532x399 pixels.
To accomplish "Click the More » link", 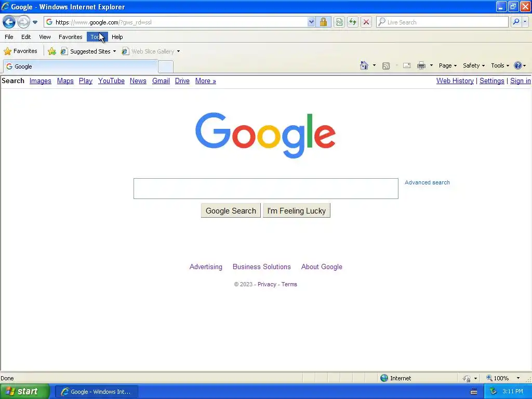I will [x=206, y=81].
